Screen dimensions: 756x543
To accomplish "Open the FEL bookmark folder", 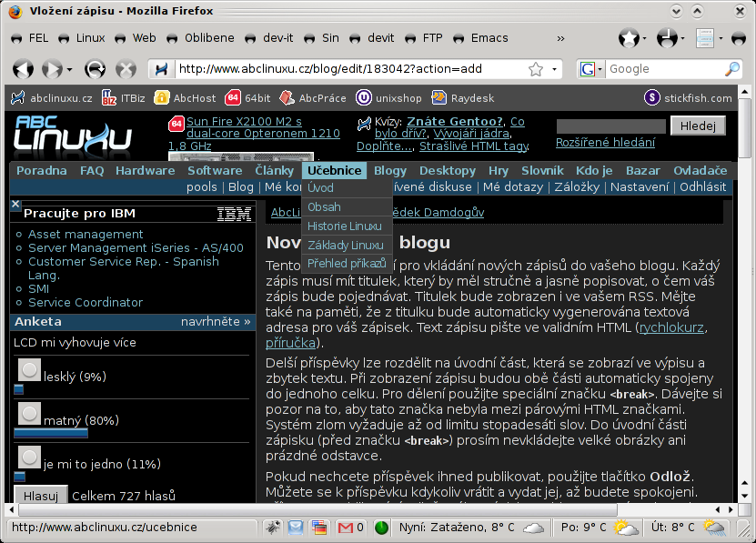I will [30, 38].
